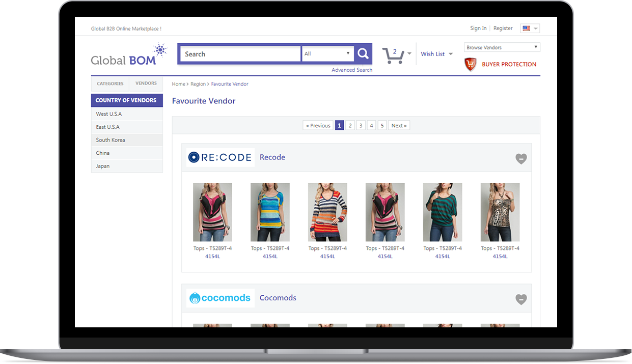632x364 pixels.
Task: Open the long-sleeve striped sweater thumbnail
Action: click(327, 212)
